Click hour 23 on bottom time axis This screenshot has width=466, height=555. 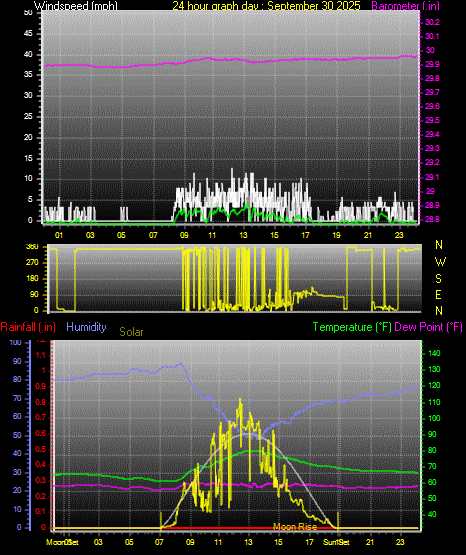point(400,542)
